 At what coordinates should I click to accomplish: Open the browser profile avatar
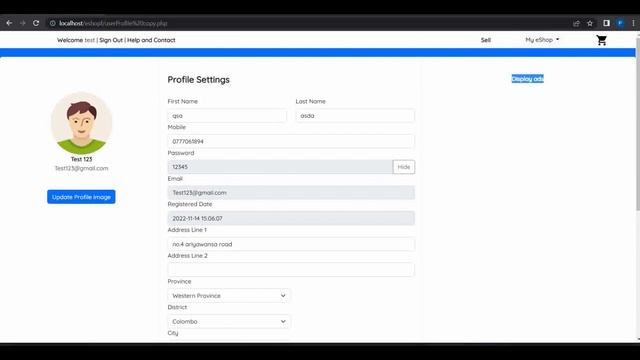pos(620,23)
